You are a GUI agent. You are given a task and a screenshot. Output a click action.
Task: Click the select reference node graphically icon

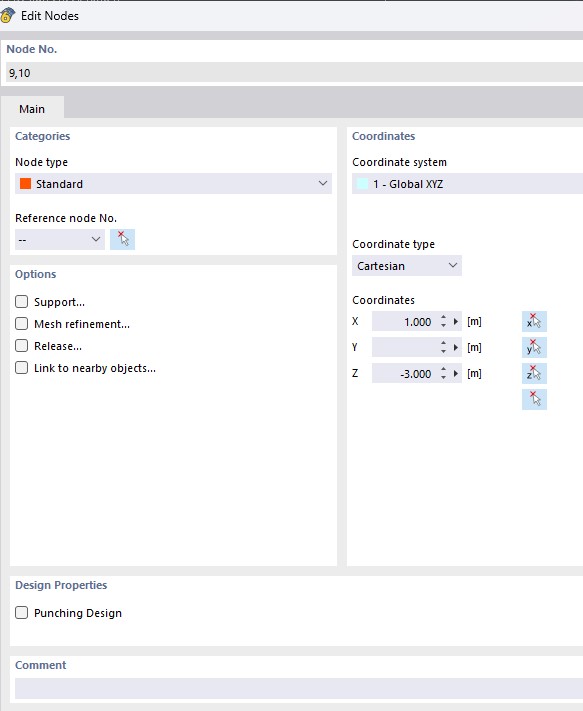coord(122,239)
